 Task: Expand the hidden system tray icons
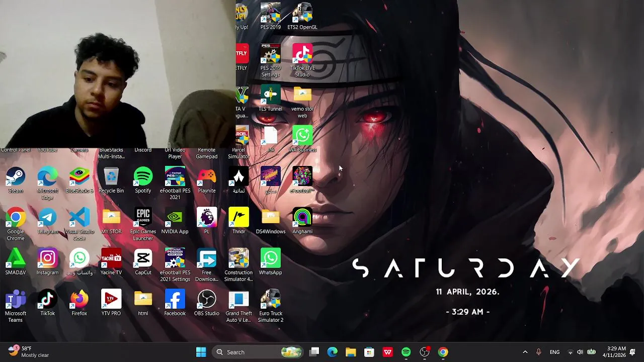[x=525, y=352]
